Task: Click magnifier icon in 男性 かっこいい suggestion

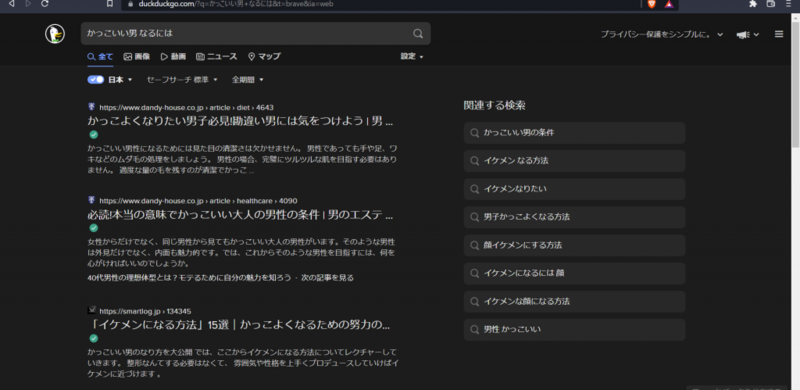Action: tap(474, 330)
